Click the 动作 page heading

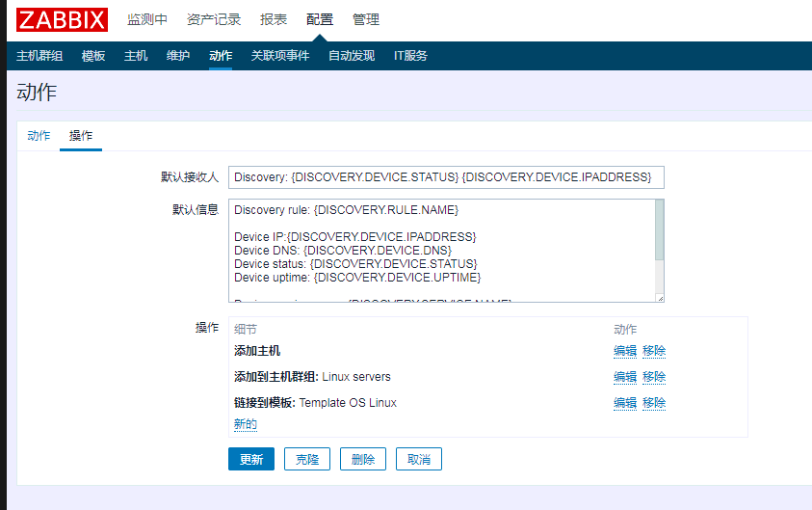37,93
